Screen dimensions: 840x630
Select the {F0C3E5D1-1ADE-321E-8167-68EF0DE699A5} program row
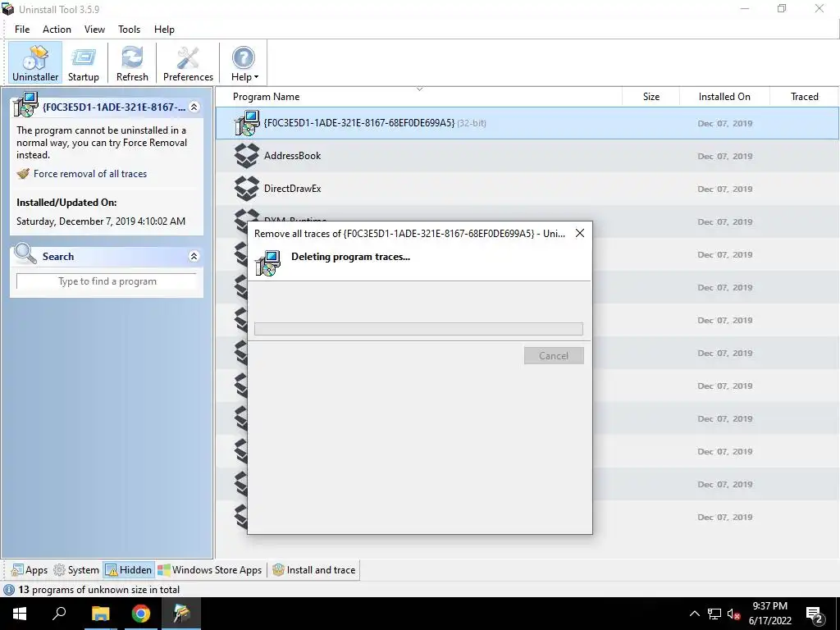(x=527, y=123)
